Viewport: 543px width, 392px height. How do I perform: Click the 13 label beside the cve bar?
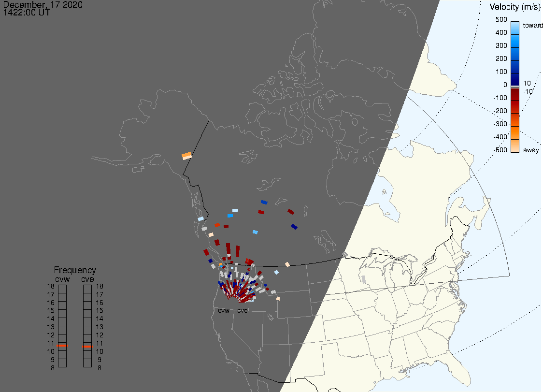[100, 327]
